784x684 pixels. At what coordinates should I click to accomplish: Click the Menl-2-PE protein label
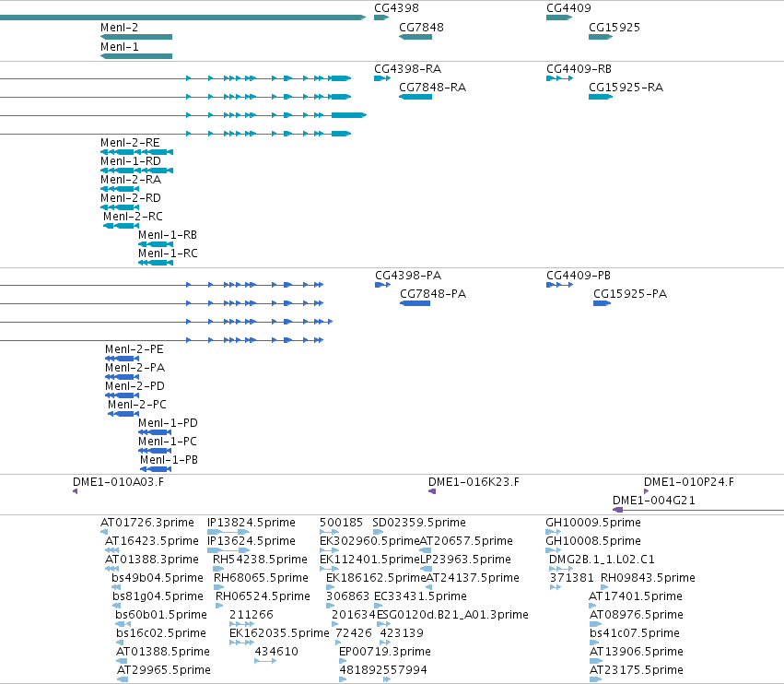pos(134,349)
